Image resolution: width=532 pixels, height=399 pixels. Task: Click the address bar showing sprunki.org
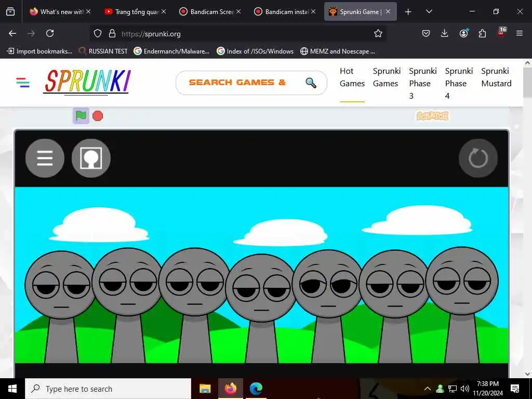coord(237,34)
